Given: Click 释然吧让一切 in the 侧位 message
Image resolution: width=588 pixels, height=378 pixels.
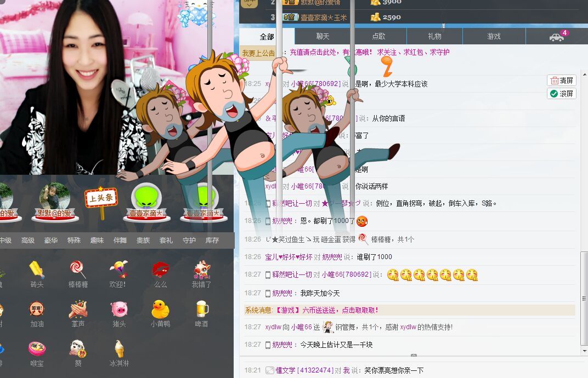Looking at the screenshot, I should click(x=292, y=203).
